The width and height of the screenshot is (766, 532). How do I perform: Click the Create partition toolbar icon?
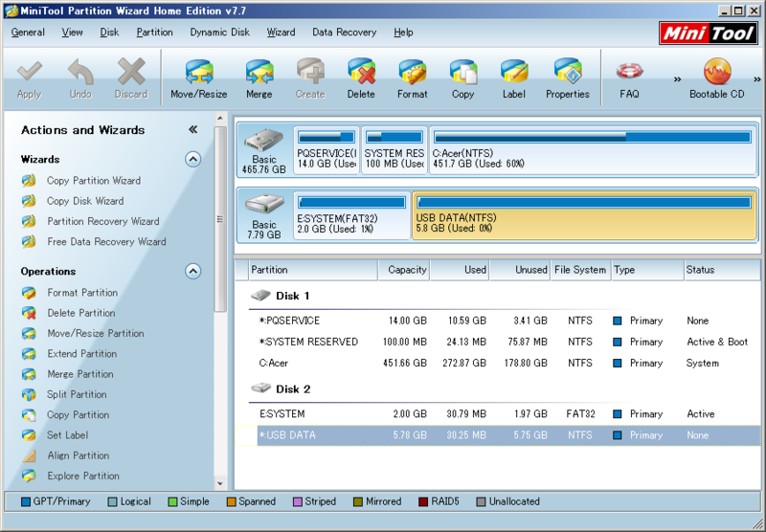310,72
